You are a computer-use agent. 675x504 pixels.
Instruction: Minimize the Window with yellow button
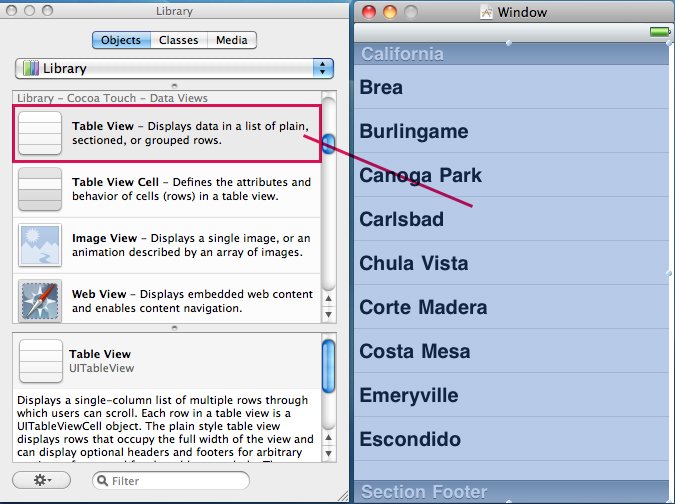[390, 12]
